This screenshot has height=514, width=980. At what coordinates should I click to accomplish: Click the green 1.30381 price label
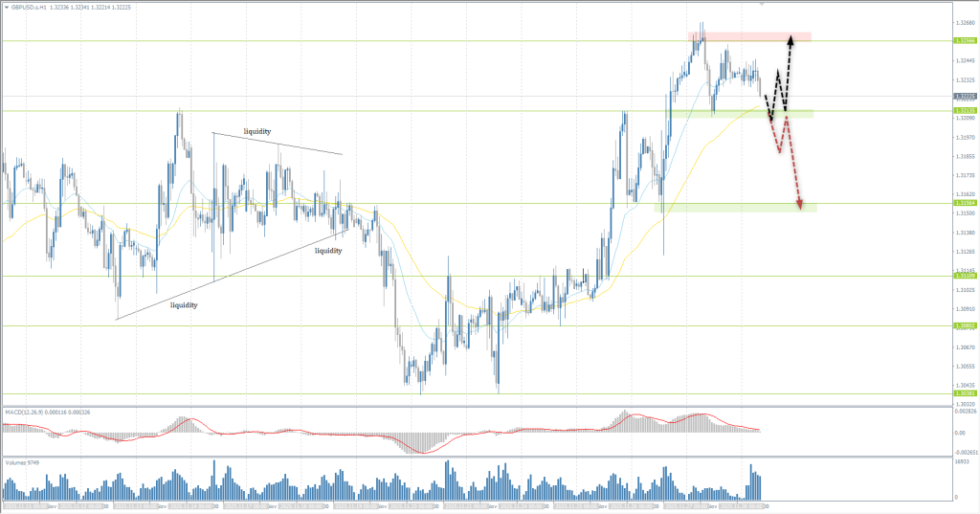tap(965, 393)
